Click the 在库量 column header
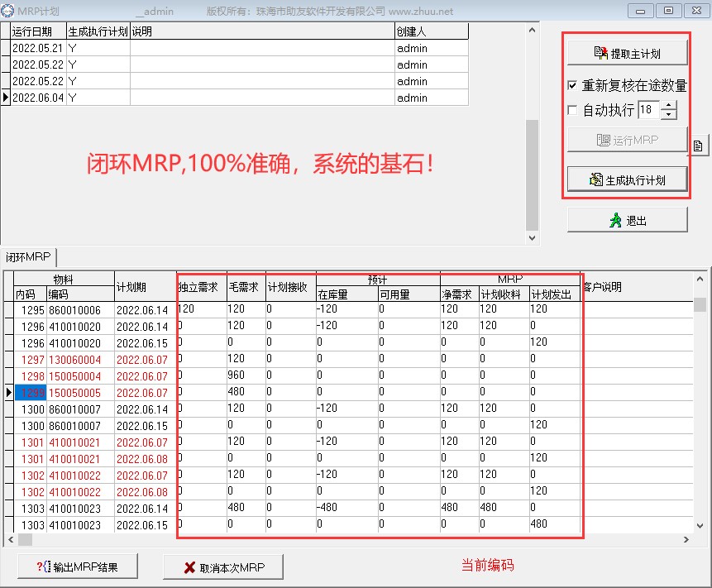The width and height of the screenshot is (712, 588). tap(347, 294)
